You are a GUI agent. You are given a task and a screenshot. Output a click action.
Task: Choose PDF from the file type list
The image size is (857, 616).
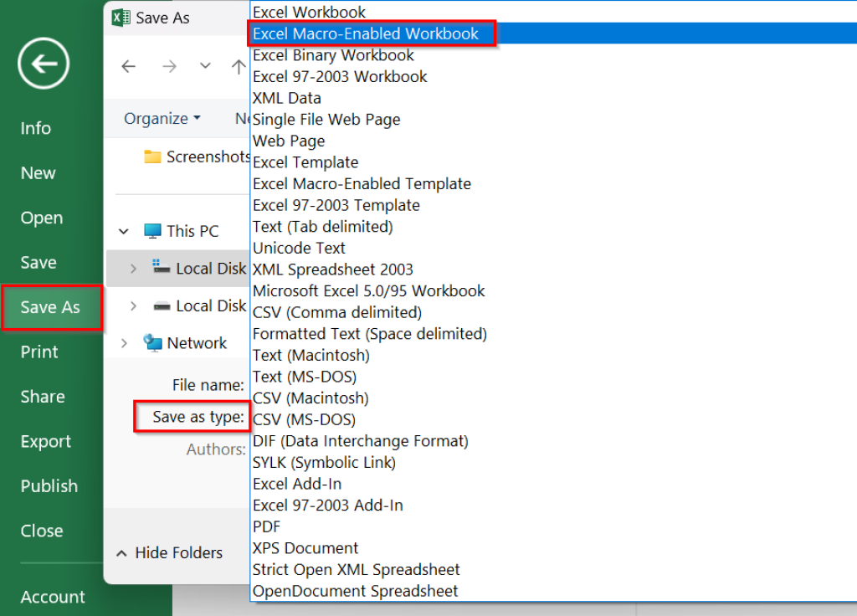pyautogui.click(x=265, y=526)
